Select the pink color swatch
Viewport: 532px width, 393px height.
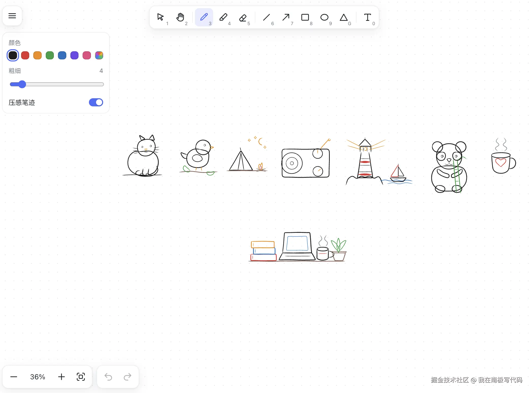87,55
